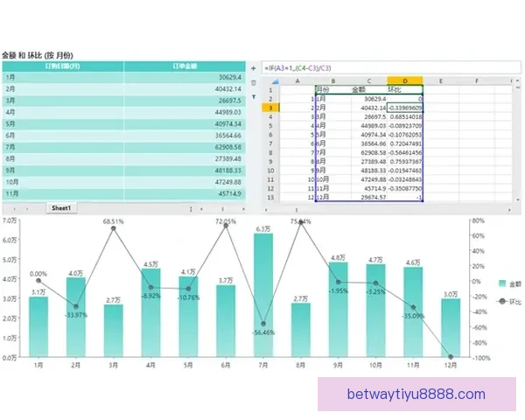Click the filter funnel icon

tap(254, 97)
